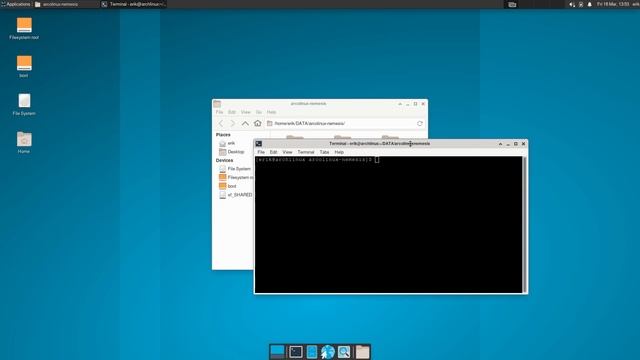Click the clock in the top panel

click(x=613, y=4)
